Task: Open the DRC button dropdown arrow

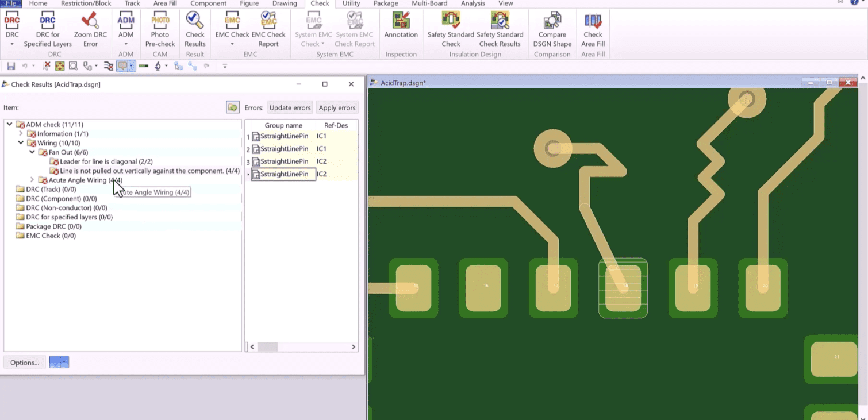Action: (12, 44)
